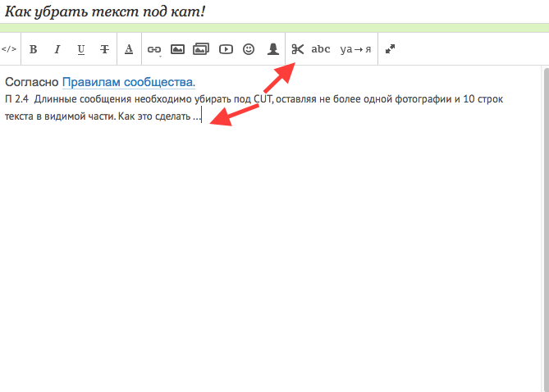Open the Правилам сообщества link
The image size is (549, 392).
point(129,82)
